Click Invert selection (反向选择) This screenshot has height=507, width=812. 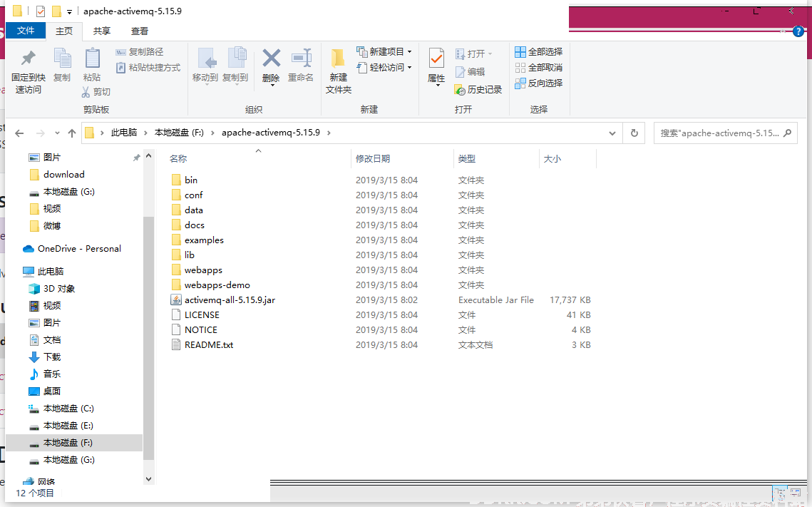[x=538, y=83]
